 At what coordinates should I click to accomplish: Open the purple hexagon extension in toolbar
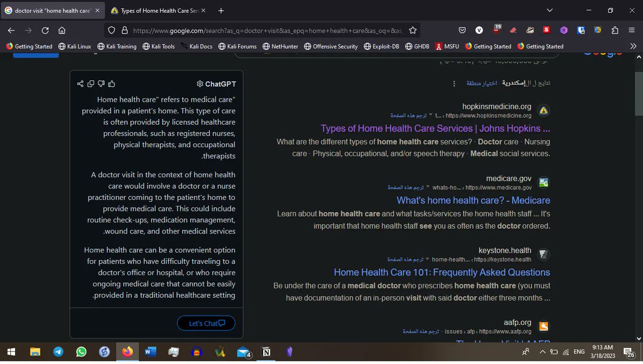coord(564,31)
